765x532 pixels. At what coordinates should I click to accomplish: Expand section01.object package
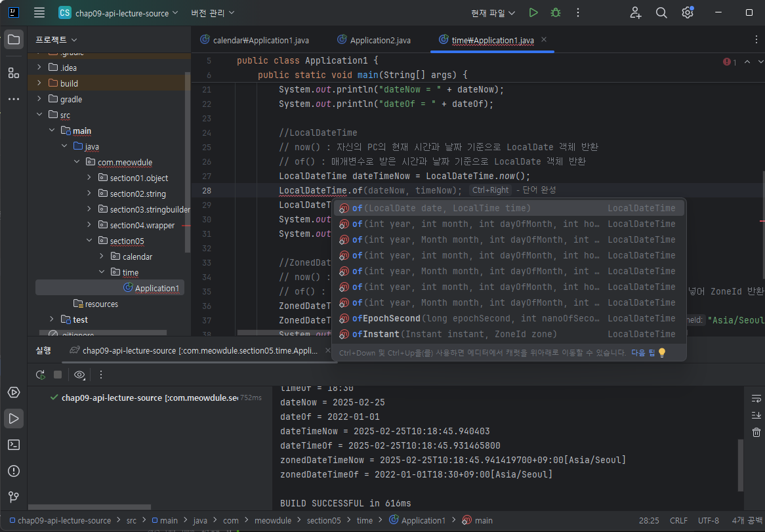pyautogui.click(x=89, y=178)
